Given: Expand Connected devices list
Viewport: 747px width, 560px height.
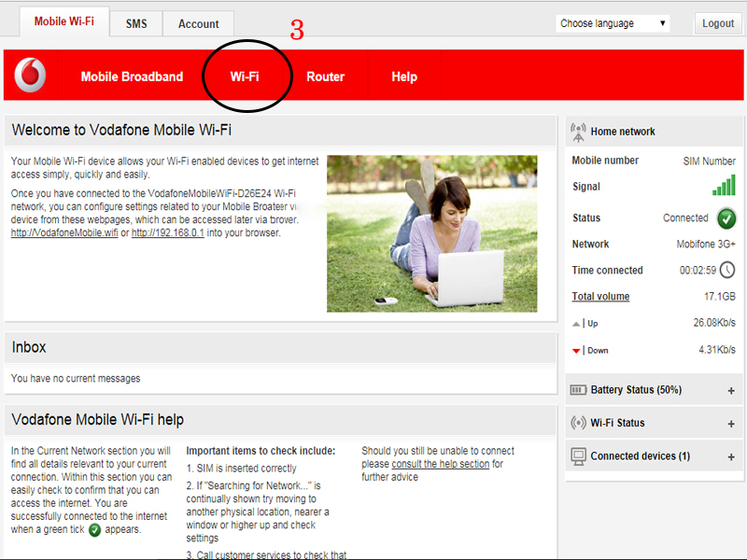Looking at the screenshot, I should pos(731,457).
